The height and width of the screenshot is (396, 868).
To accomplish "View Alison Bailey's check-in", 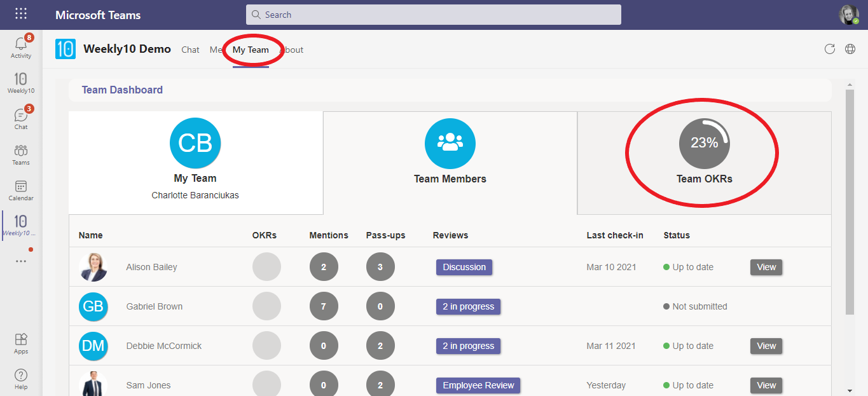I will point(766,267).
